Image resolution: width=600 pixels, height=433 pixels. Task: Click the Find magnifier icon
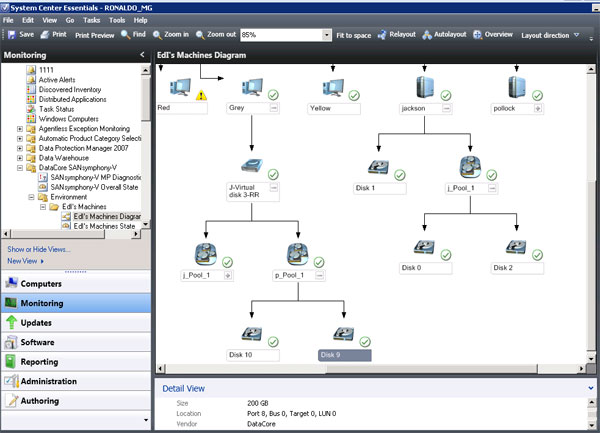coord(125,34)
